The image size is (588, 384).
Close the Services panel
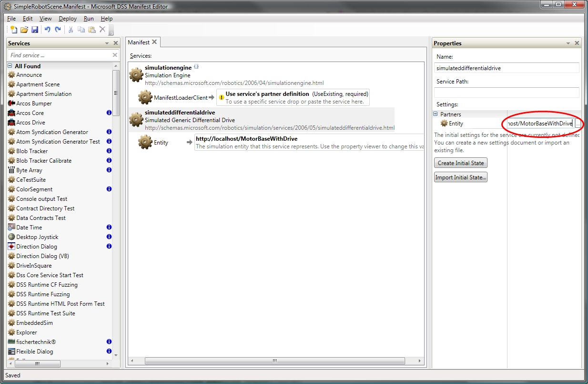tap(116, 43)
